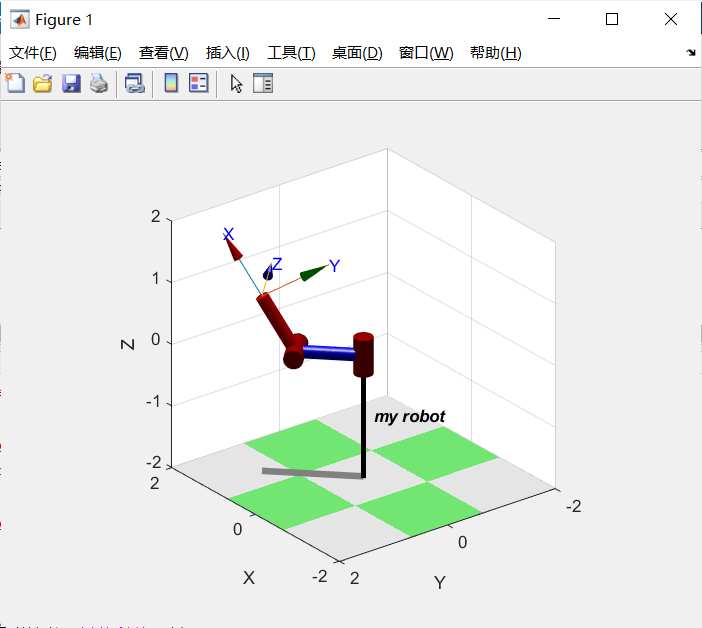Viewport: 702px width, 628px height.
Task: Click the blue X label of end-effector frame
Action: click(x=228, y=234)
